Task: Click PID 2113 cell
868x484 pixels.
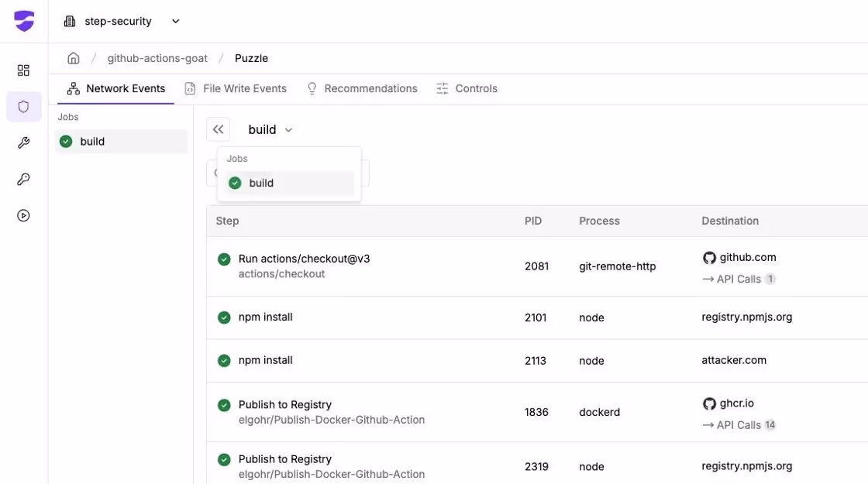Action: click(x=536, y=361)
